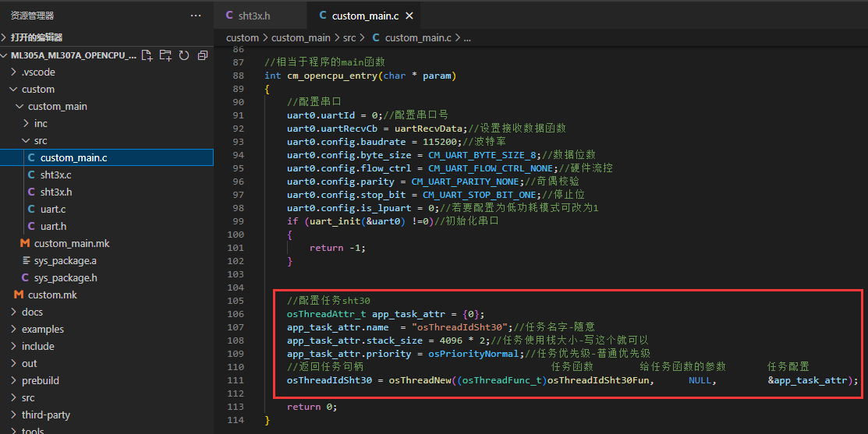Collapse all folders in explorer
This screenshot has width=868, height=434.
point(203,55)
